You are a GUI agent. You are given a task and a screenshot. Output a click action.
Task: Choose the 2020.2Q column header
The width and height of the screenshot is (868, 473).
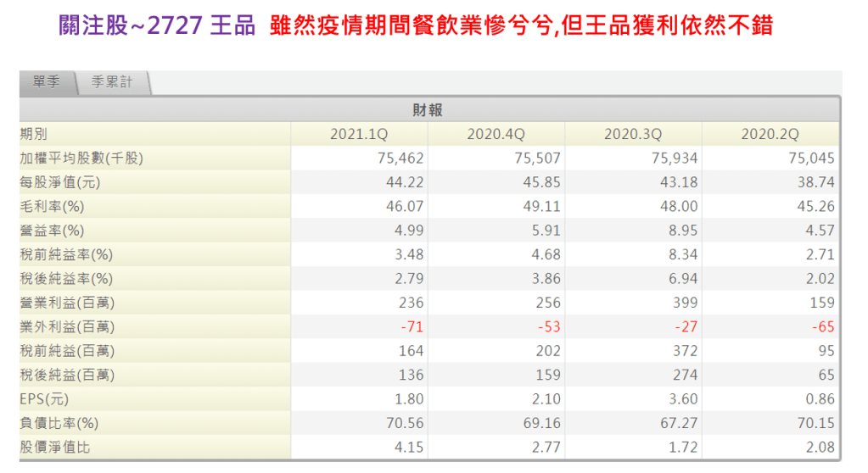click(770, 134)
